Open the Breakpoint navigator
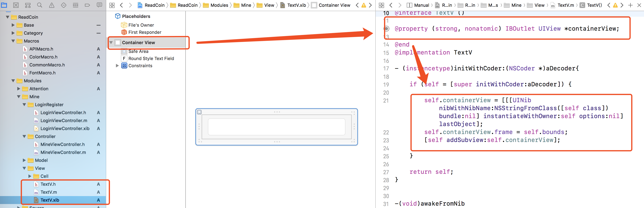The image size is (644, 208). (x=87, y=5)
